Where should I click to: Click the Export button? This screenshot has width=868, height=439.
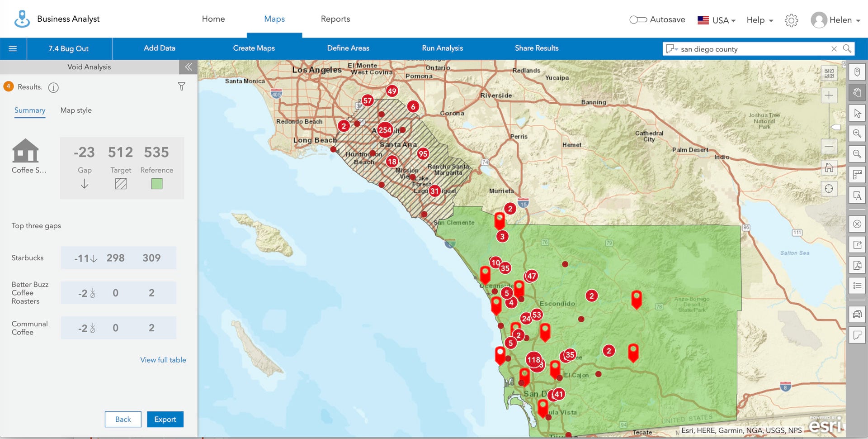pos(165,420)
